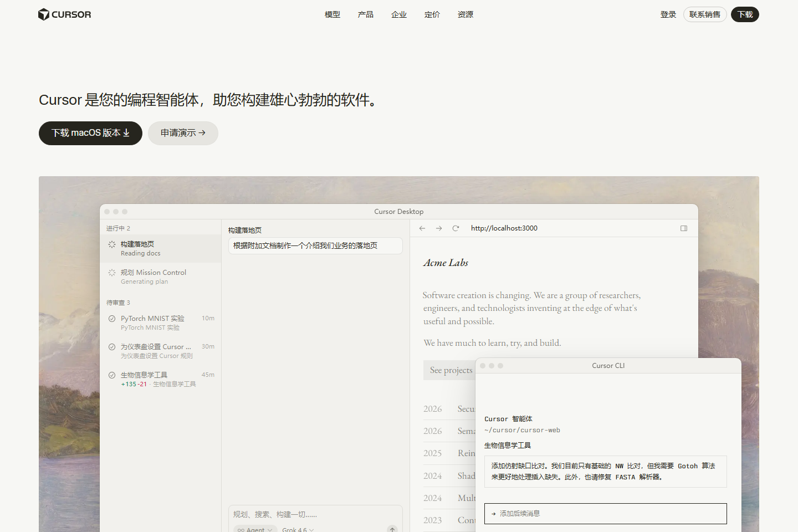Open the 生物信息学工具 task in the sidebar
The width and height of the screenshot is (798, 532).
pyautogui.click(x=161, y=379)
